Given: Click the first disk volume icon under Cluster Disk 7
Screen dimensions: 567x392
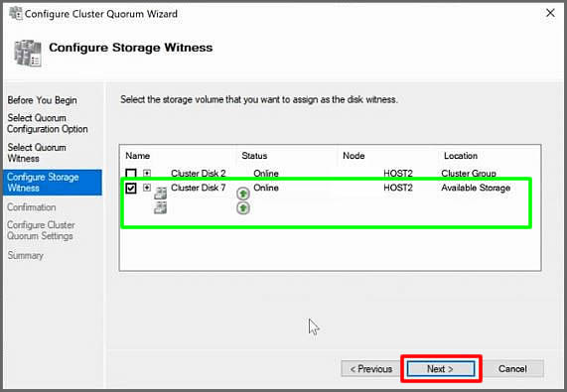Looking at the screenshot, I should pos(160,194).
